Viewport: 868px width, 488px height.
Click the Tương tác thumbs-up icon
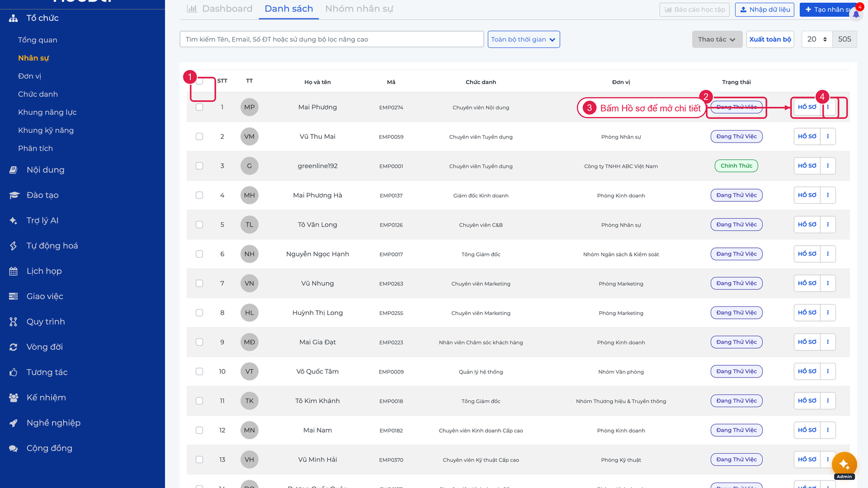point(14,373)
